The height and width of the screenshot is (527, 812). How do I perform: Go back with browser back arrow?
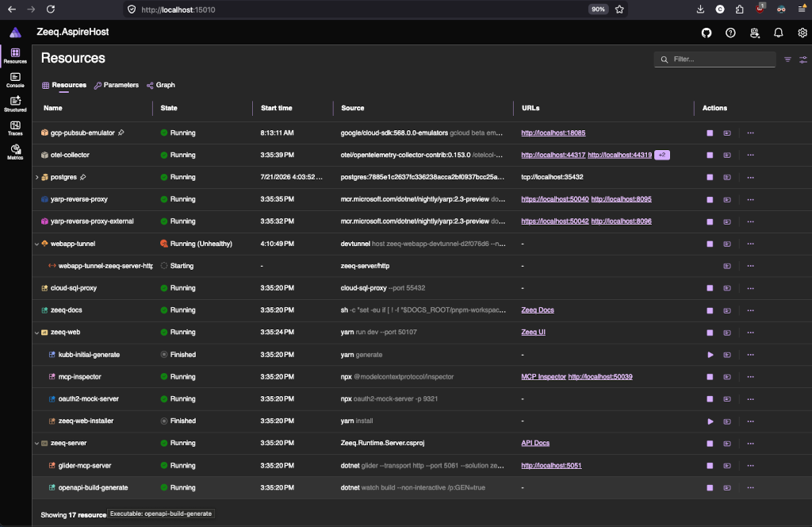(11, 10)
